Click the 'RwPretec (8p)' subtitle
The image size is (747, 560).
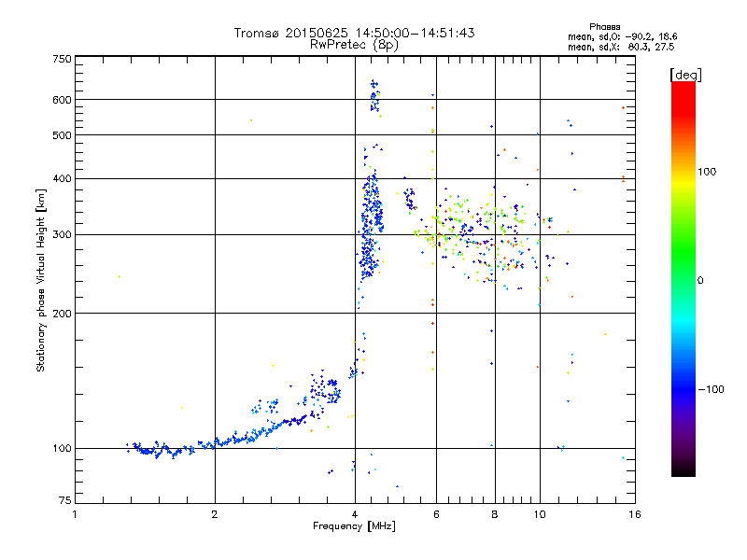coord(354,45)
